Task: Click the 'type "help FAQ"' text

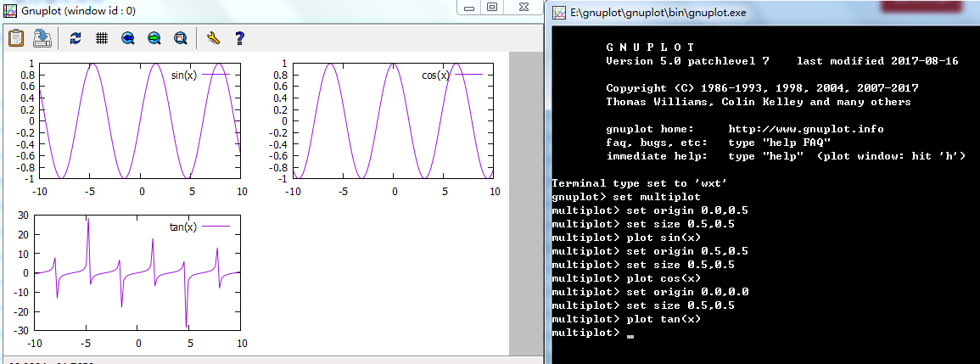Action: click(780, 143)
